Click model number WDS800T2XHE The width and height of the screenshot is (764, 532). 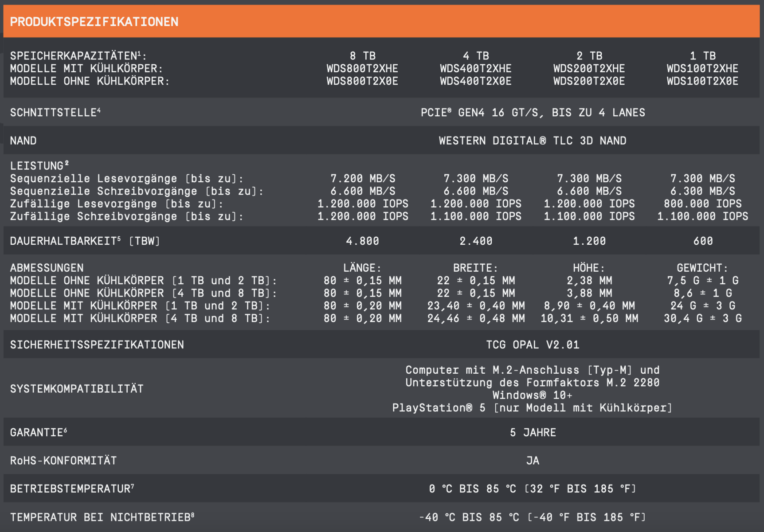tap(362, 69)
